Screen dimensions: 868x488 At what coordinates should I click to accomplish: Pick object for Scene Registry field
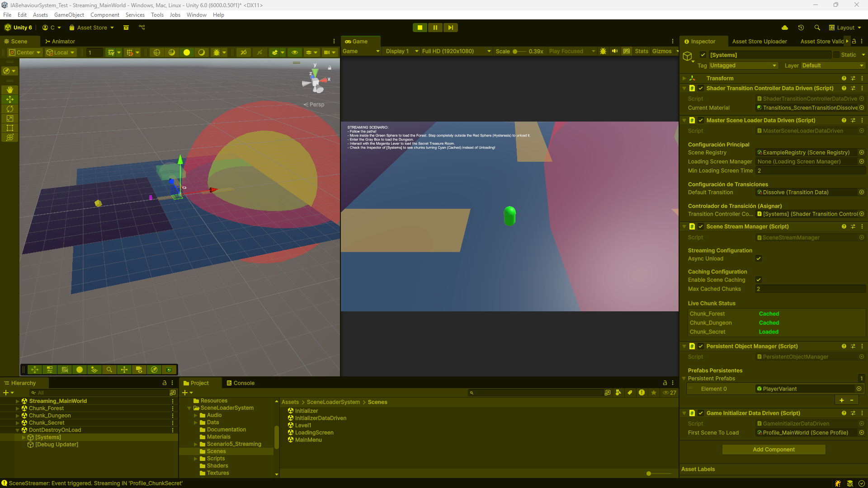click(x=862, y=152)
